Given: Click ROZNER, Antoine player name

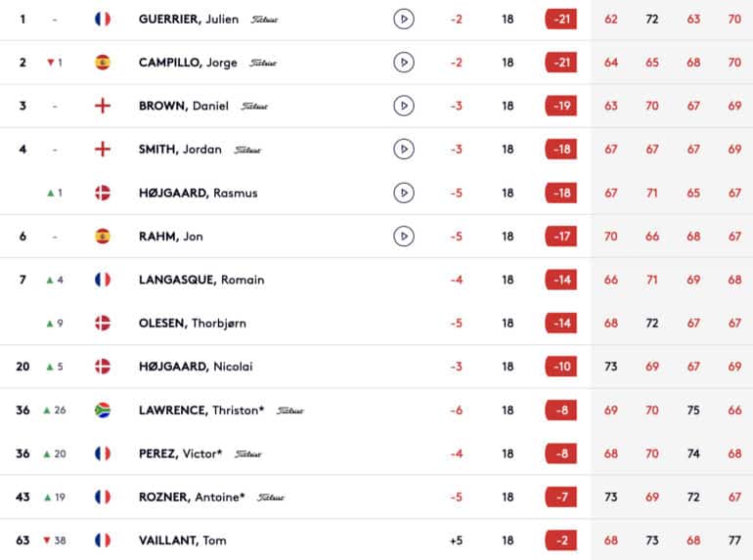Looking at the screenshot, I should pyautogui.click(x=192, y=497).
